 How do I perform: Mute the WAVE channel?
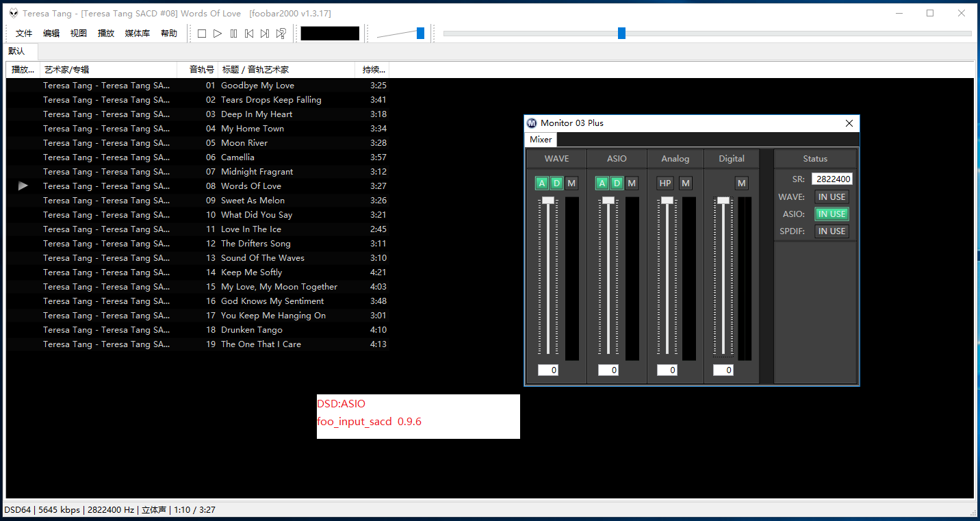(x=571, y=183)
